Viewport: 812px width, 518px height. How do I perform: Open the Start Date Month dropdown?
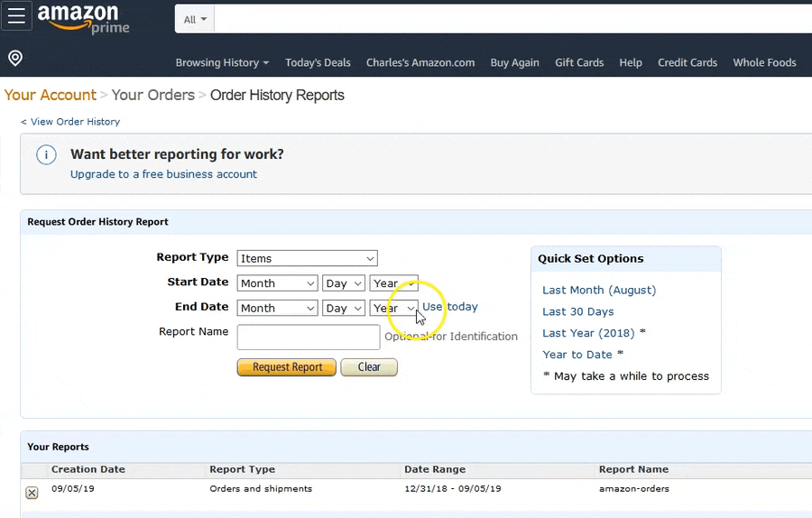[277, 283]
